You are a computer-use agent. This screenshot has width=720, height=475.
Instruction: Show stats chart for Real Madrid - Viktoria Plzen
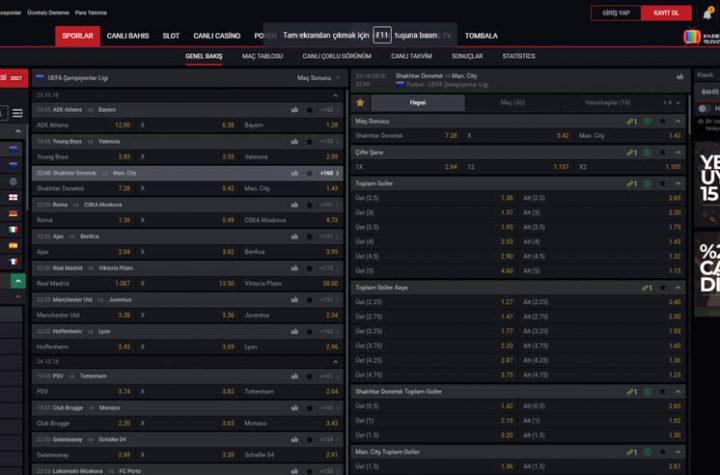click(x=294, y=268)
